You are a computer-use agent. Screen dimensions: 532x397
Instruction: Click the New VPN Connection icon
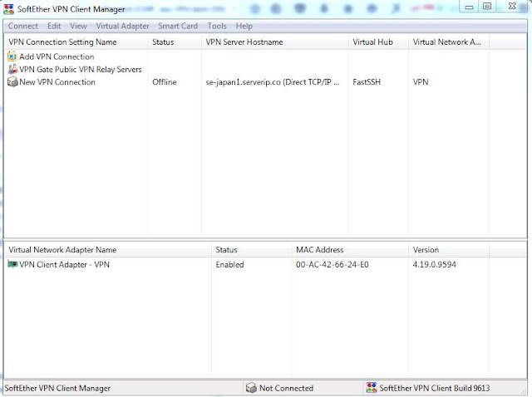click(x=12, y=81)
